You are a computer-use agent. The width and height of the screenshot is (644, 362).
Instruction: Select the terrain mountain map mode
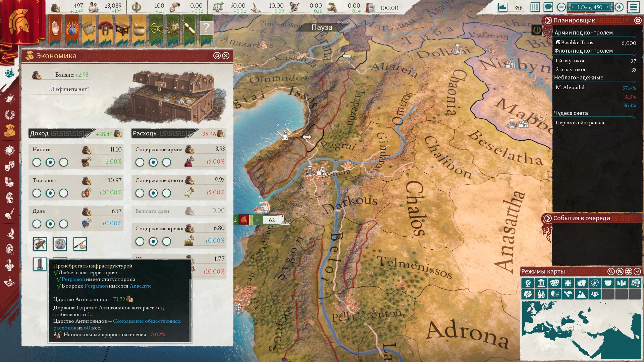(581, 294)
